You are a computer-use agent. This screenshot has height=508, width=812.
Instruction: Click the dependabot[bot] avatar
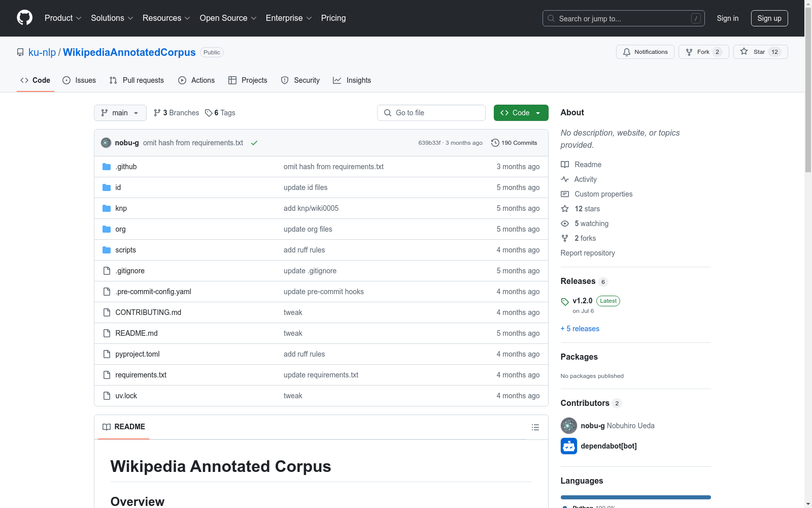569,446
